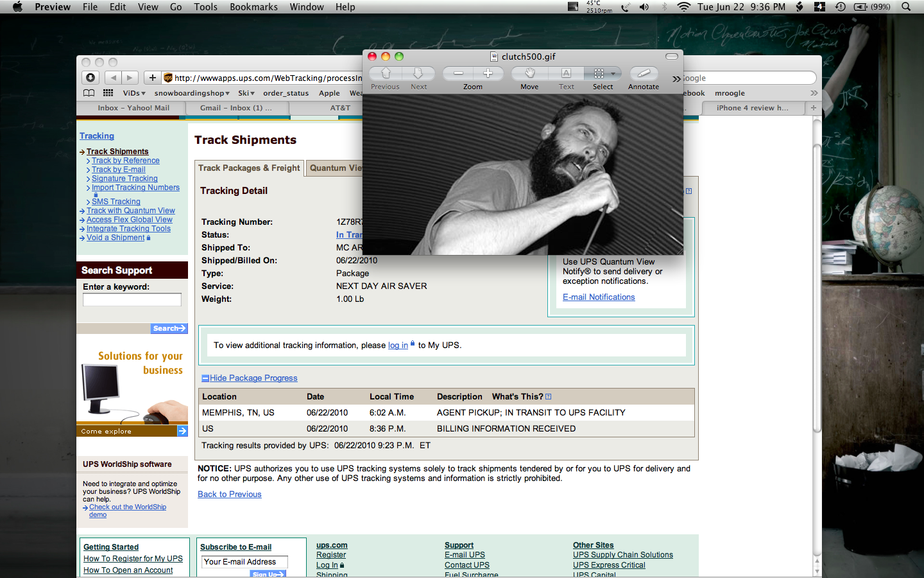Viewport: 924px width, 578px height.
Task: Open the snowboardingshop bookmarks folder dropdown
Action: point(192,93)
